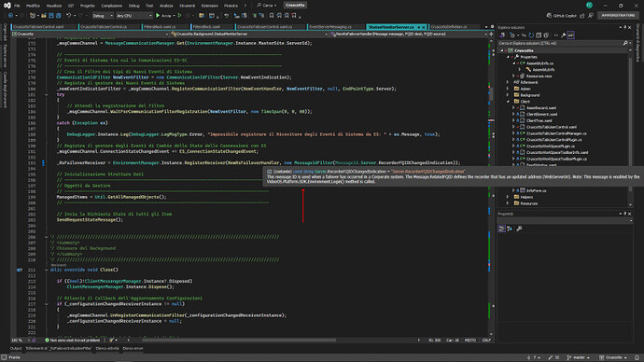Toggle the Solution Explorer preview selected items icon

click(x=571, y=35)
